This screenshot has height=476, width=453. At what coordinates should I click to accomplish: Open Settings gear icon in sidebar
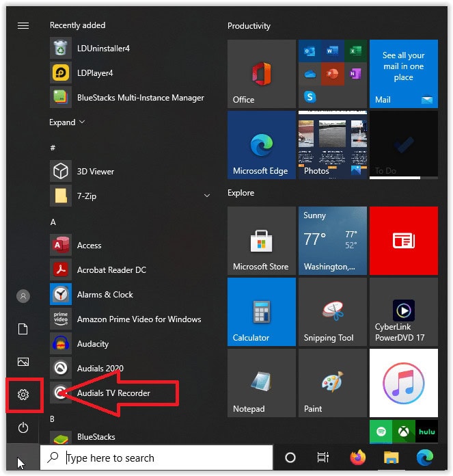(x=23, y=395)
